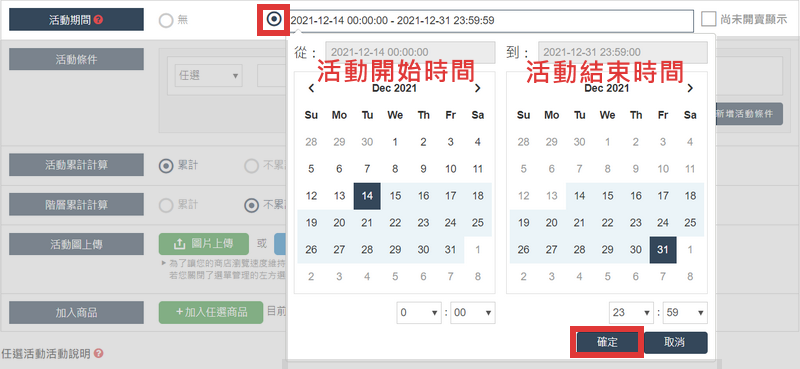Click the 圖片上傳 button
This screenshot has height=369, width=800.
click(204, 244)
